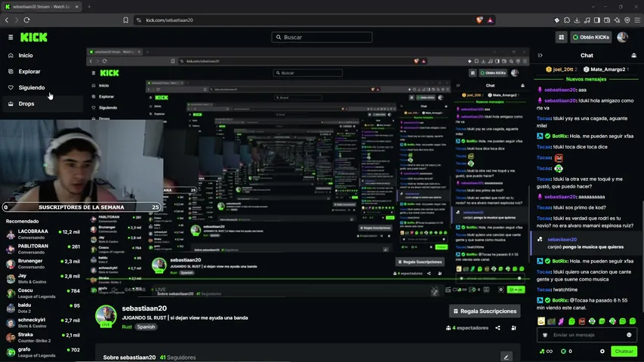Go to Inicio in the sidebar

point(26,55)
